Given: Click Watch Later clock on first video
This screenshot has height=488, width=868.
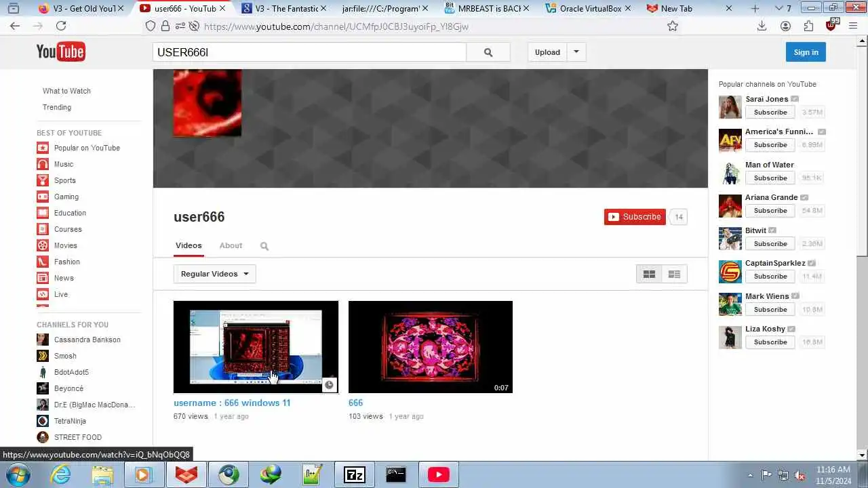Looking at the screenshot, I should pyautogui.click(x=329, y=385).
